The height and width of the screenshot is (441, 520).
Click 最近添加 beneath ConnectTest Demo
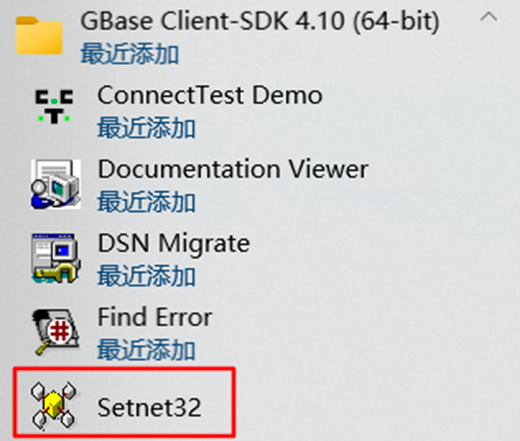pyautogui.click(x=146, y=127)
